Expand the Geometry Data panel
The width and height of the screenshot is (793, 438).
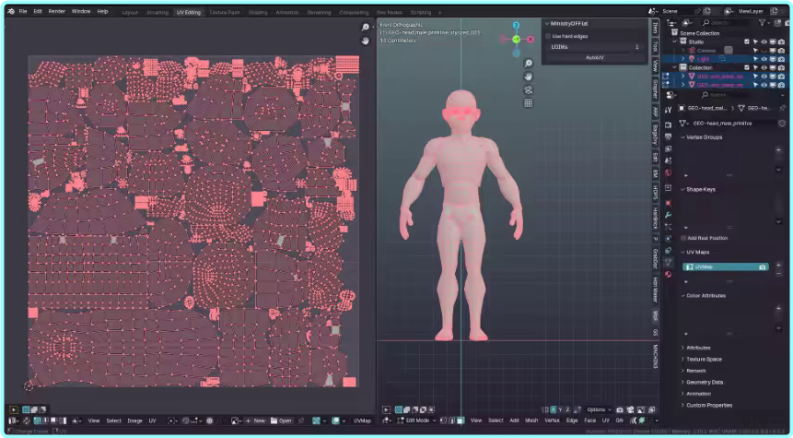704,382
